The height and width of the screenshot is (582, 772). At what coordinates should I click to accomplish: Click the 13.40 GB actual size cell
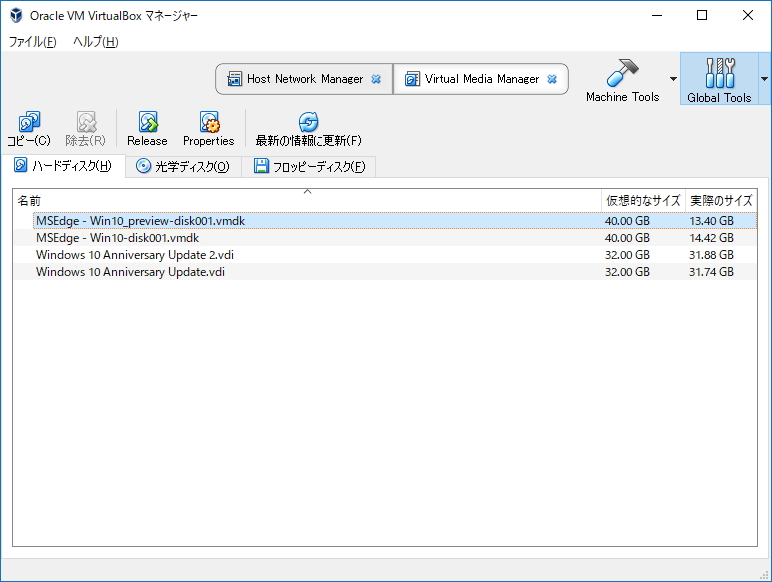(x=711, y=221)
